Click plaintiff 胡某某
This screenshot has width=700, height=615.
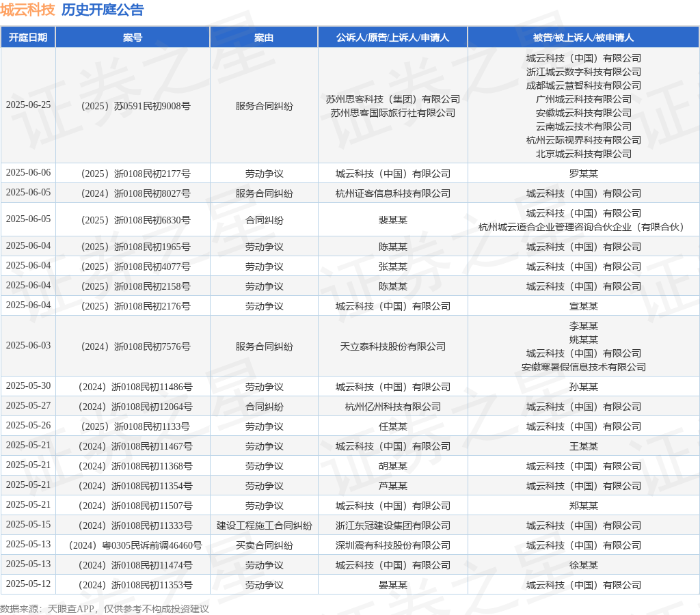click(393, 466)
